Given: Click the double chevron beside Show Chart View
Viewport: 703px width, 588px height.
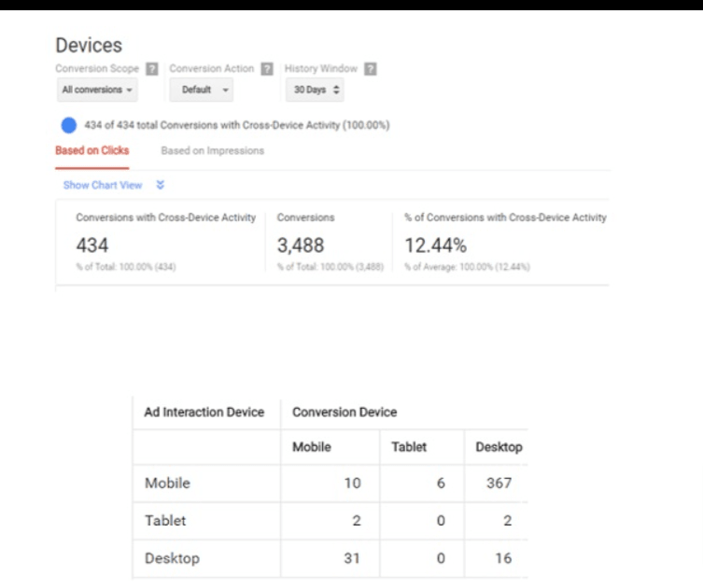Looking at the screenshot, I should tap(161, 186).
